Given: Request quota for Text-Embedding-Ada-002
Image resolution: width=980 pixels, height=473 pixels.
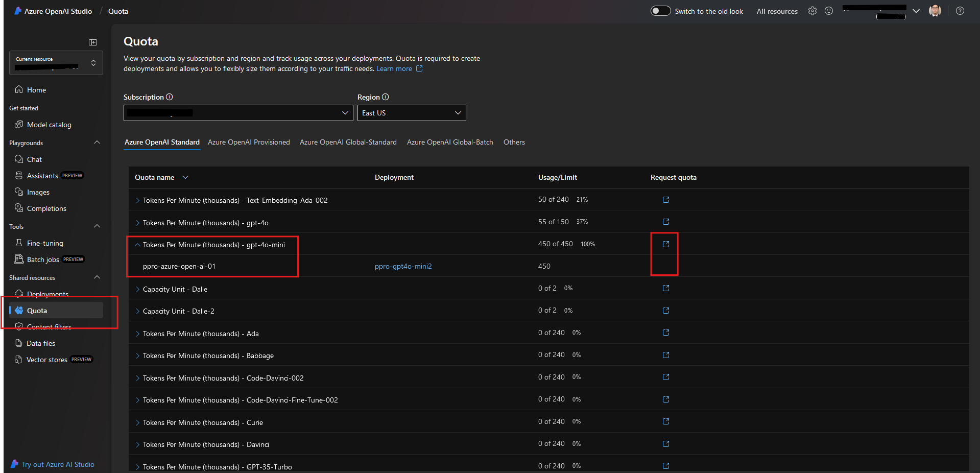Looking at the screenshot, I should tap(666, 200).
